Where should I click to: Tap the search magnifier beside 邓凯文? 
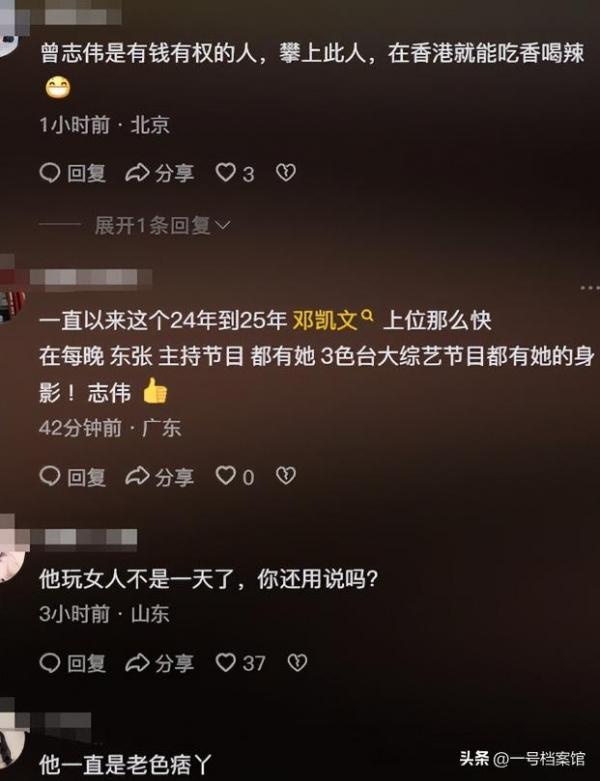click(x=366, y=315)
